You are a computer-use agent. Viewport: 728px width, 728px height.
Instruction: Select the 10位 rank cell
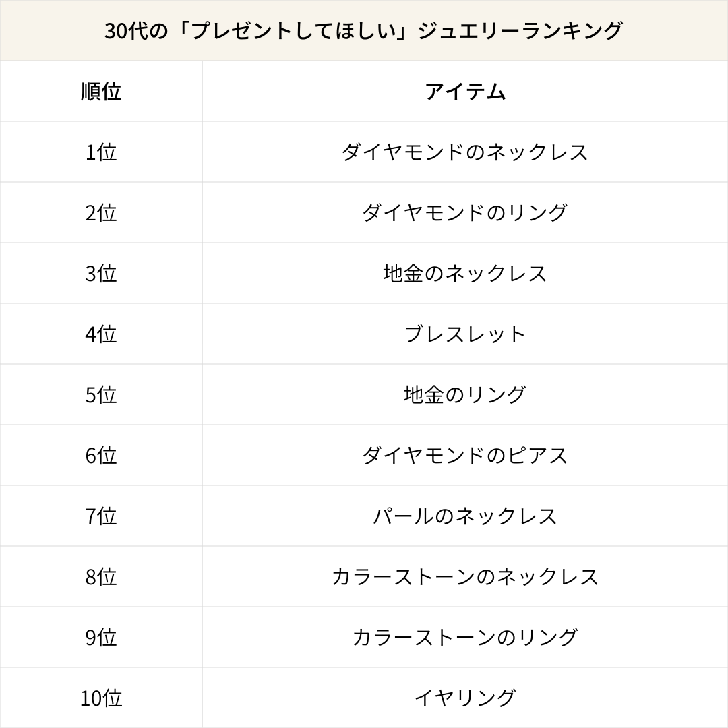pos(101,698)
